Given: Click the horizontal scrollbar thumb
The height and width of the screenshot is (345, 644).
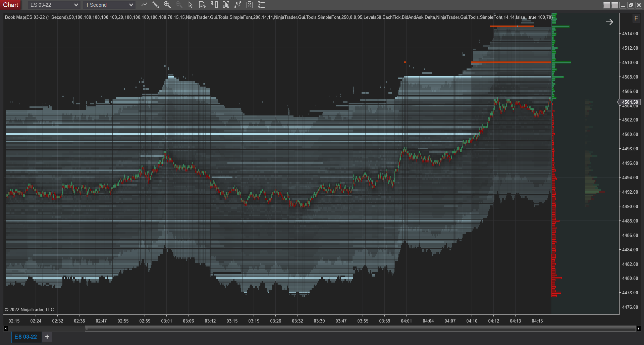Looking at the screenshot, I should [x=360, y=329].
